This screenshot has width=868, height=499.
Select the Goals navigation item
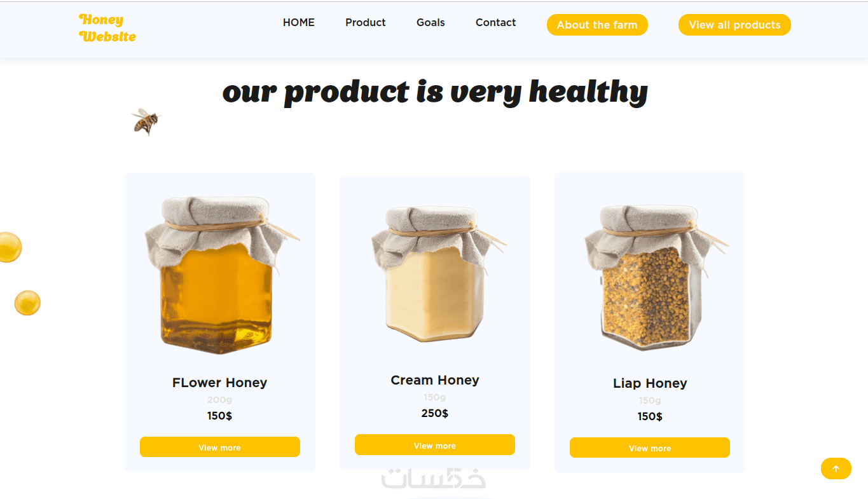[x=431, y=22]
